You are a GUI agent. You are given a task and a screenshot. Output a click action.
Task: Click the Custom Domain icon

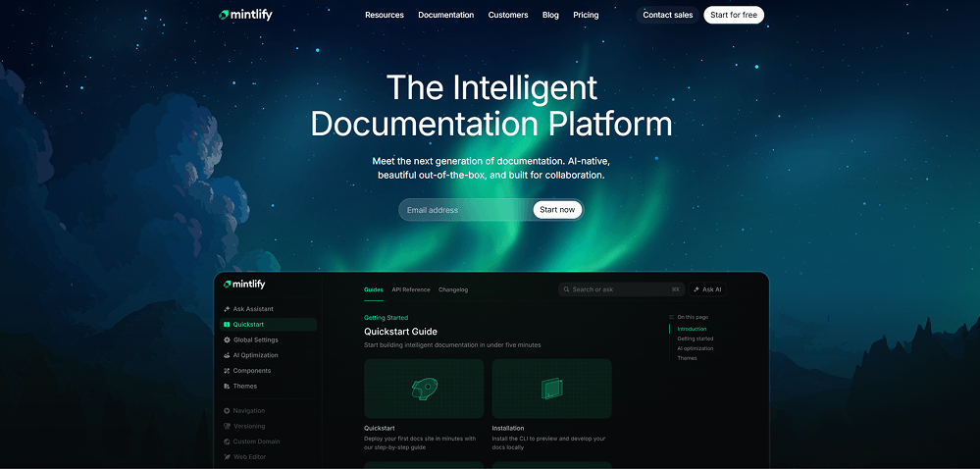tap(227, 442)
